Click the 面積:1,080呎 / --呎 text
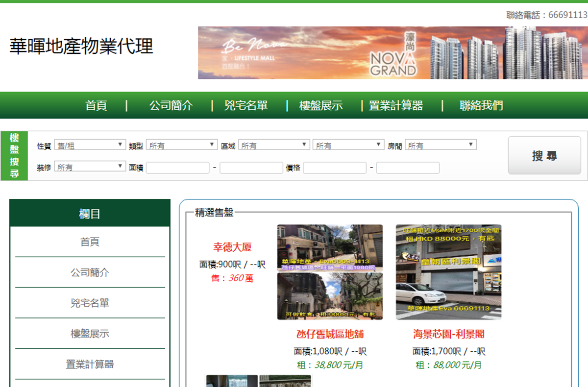The width and height of the screenshot is (588, 387). click(330, 351)
